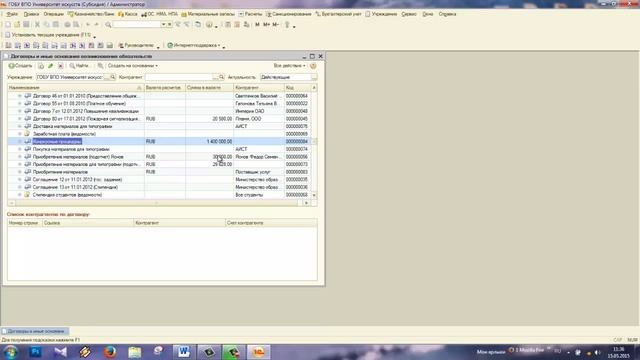Open Photoshop from the taskbar
Viewport: 640px width, 360px height.
pyautogui.click(x=36, y=351)
